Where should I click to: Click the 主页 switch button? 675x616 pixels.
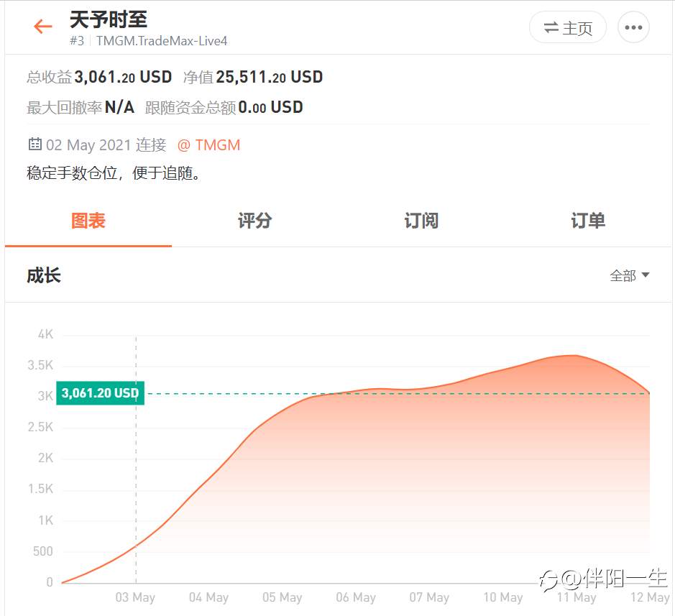point(568,27)
